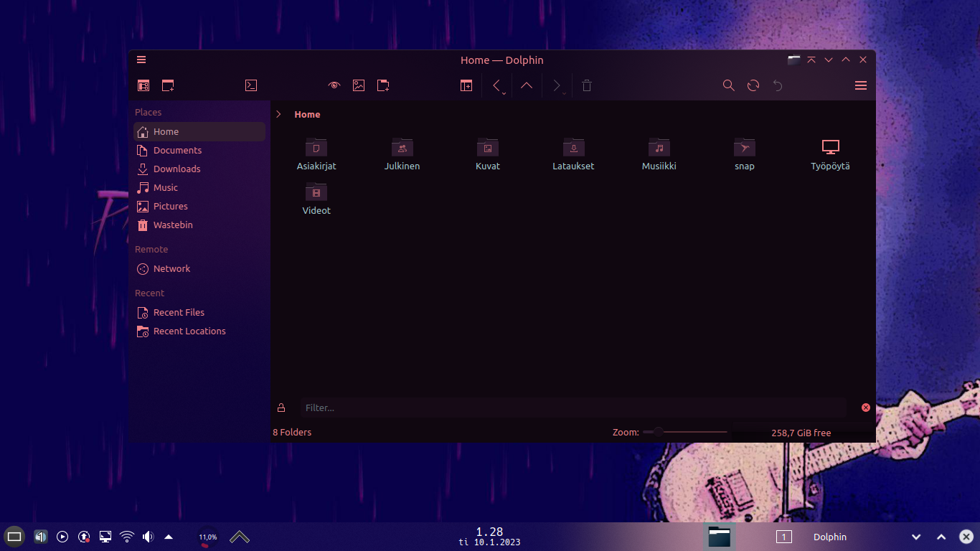Select the Musiikki folder
This screenshot has height=551, width=980.
(x=659, y=154)
